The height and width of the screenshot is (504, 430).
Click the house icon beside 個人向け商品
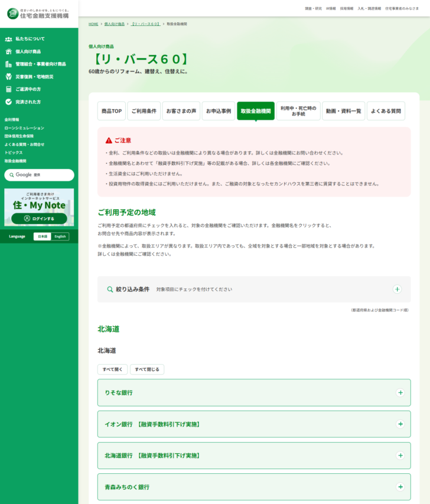(9, 51)
